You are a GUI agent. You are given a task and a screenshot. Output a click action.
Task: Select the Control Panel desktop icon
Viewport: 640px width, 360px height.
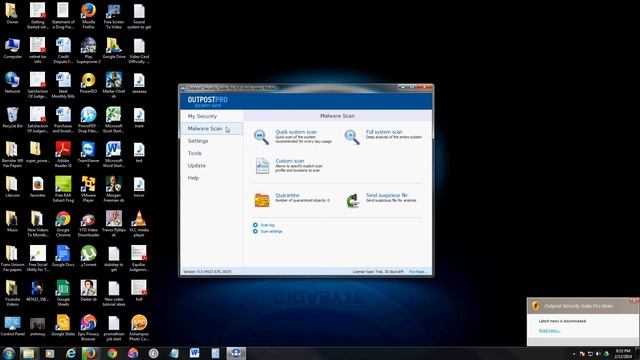click(x=12, y=326)
